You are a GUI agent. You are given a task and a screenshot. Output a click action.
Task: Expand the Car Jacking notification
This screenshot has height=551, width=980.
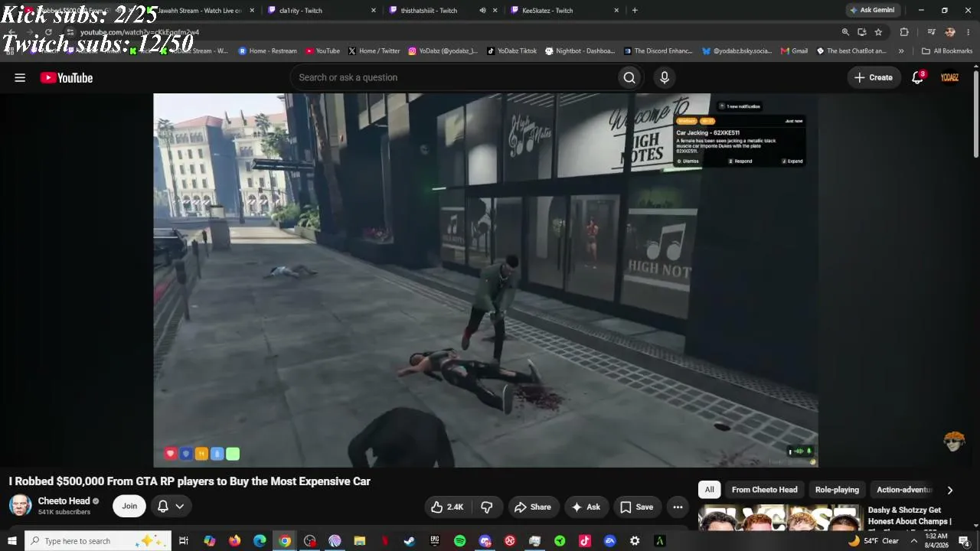point(792,161)
